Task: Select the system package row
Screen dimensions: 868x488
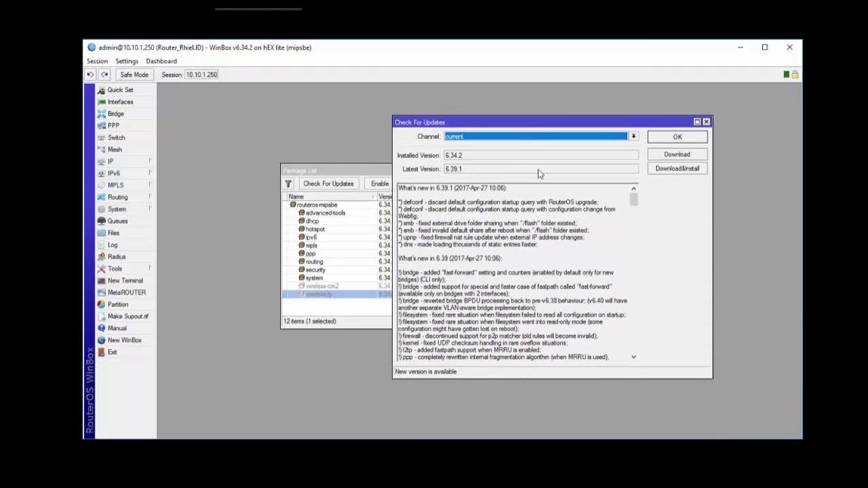Action: (336, 278)
